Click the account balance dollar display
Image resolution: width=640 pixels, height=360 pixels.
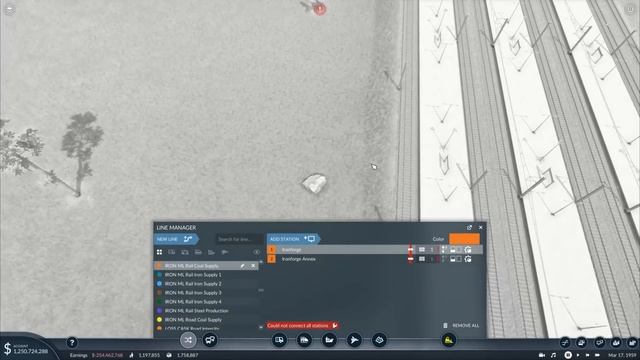tap(26, 349)
